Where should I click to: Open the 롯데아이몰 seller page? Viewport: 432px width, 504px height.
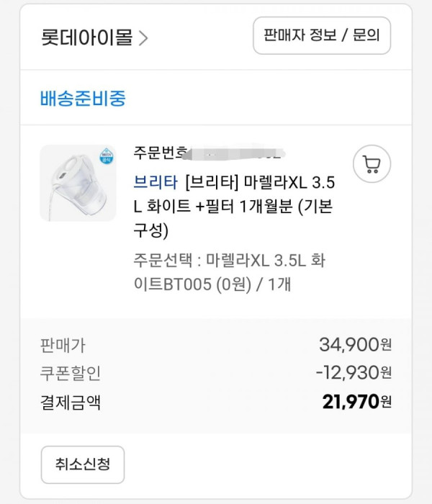coord(87,37)
